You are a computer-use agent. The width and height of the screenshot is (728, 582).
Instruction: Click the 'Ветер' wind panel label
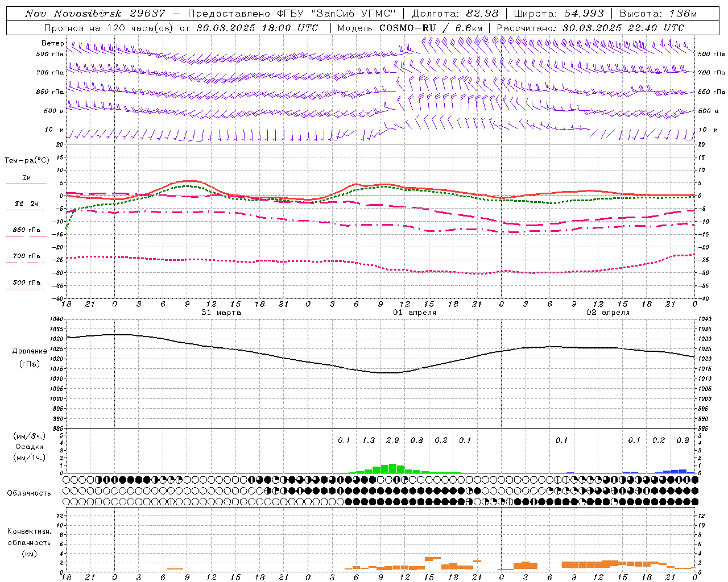click(x=53, y=43)
